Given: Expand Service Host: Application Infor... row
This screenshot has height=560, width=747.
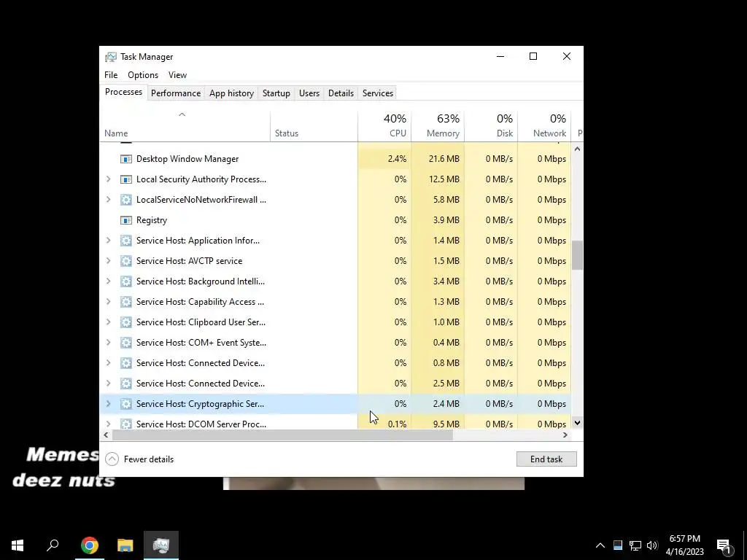Looking at the screenshot, I should [108, 241].
